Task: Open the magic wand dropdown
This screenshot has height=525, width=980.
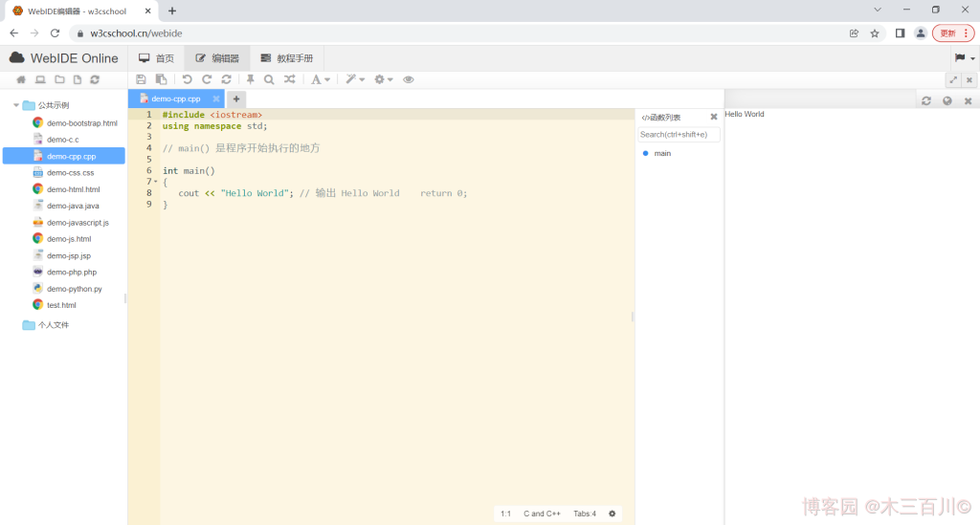Action: (355, 79)
